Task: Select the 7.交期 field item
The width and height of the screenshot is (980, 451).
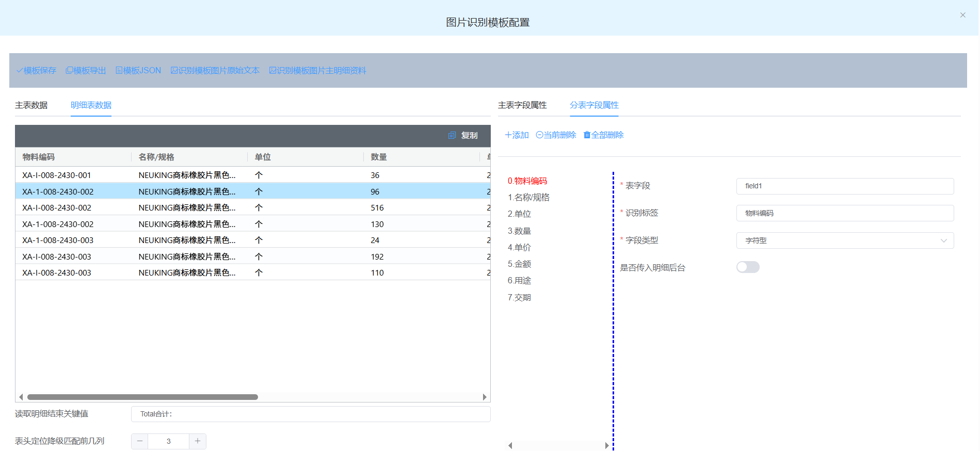Action: tap(519, 297)
